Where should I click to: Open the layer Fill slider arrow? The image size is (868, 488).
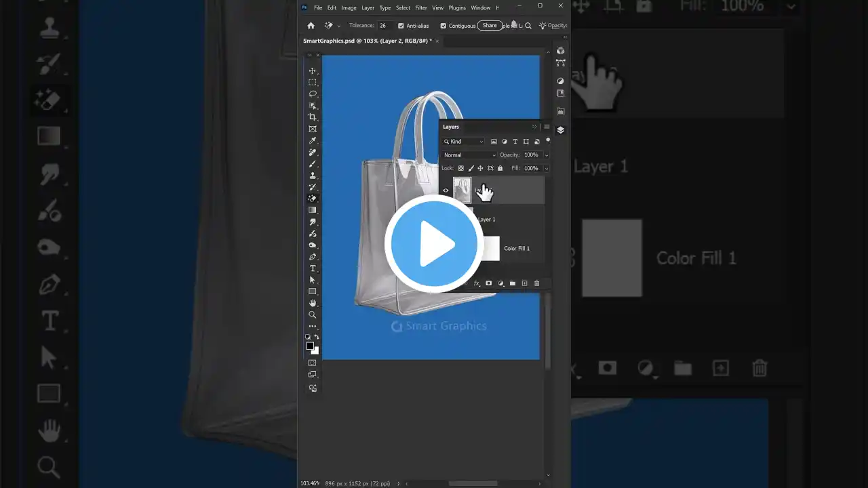pyautogui.click(x=547, y=168)
